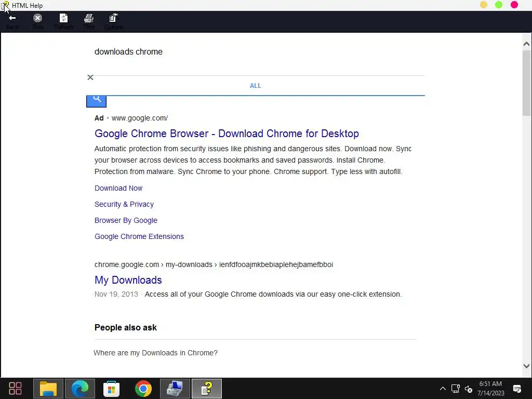This screenshot has height=399, width=532.
Task: Visit 'Google Chrome Extensions' link
Action: coord(139,236)
